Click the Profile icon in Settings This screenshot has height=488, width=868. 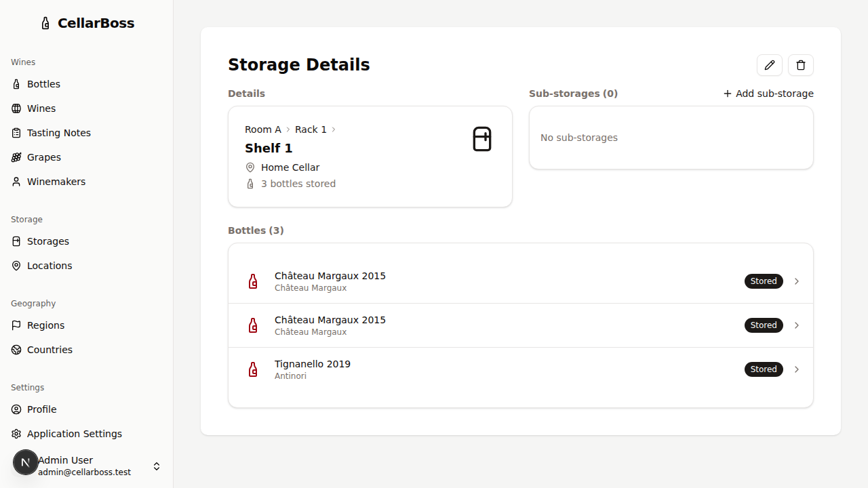16,409
